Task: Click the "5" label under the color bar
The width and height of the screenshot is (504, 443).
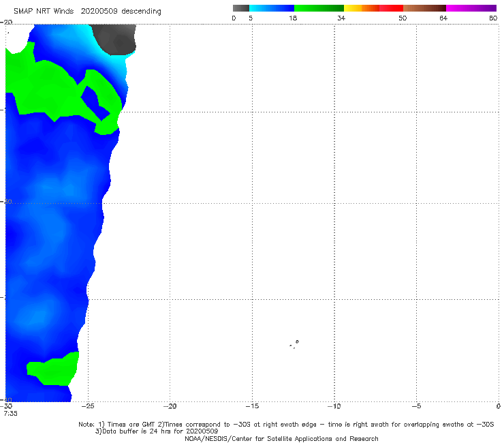Action: coord(251,18)
